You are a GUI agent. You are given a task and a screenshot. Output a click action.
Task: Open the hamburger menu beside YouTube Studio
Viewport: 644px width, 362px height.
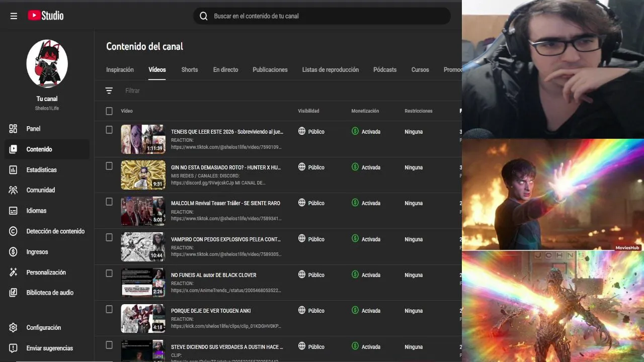[x=14, y=16]
